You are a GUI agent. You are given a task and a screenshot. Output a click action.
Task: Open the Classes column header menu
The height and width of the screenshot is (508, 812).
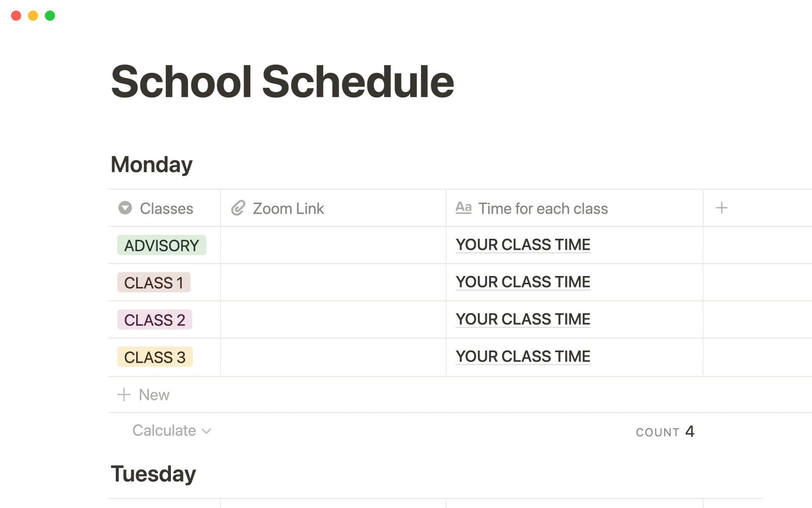point(166,208)
